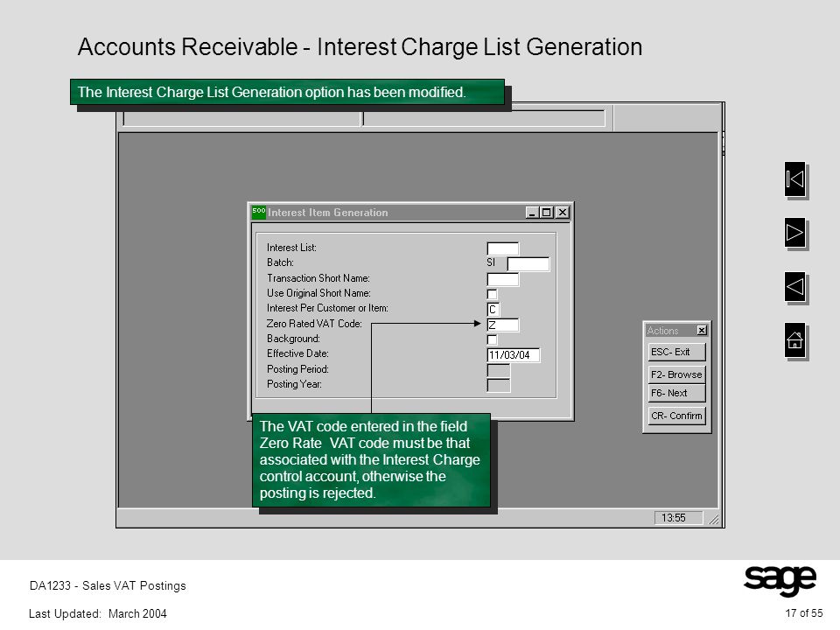Return home using the house icon

[795, 340]
